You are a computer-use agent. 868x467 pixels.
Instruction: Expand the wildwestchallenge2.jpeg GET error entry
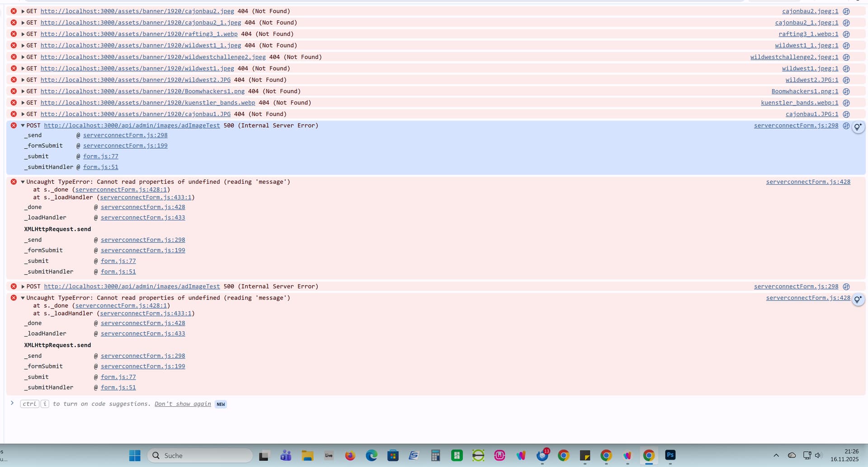coord(23,57)
